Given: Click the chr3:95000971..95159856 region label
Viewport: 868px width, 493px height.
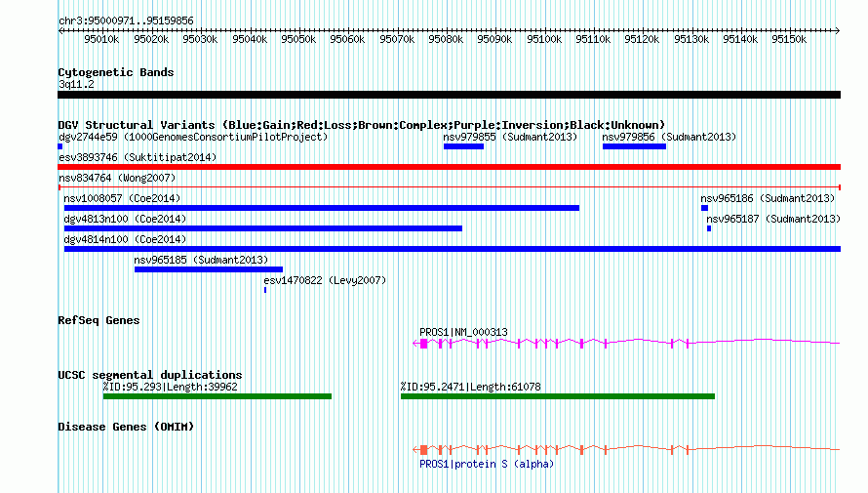Looking at the screenshot, I should click(126, 21).
